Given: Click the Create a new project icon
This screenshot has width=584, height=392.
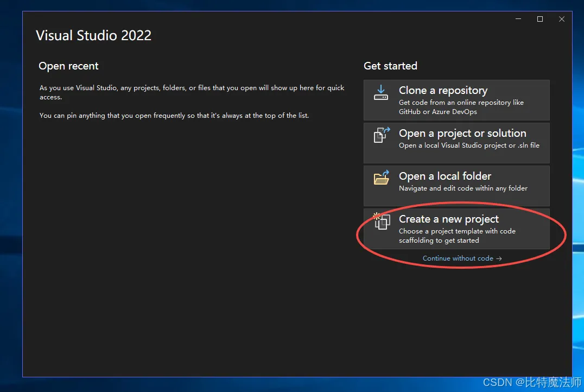Looking at the screenshot, I should (x=382, y=221).
